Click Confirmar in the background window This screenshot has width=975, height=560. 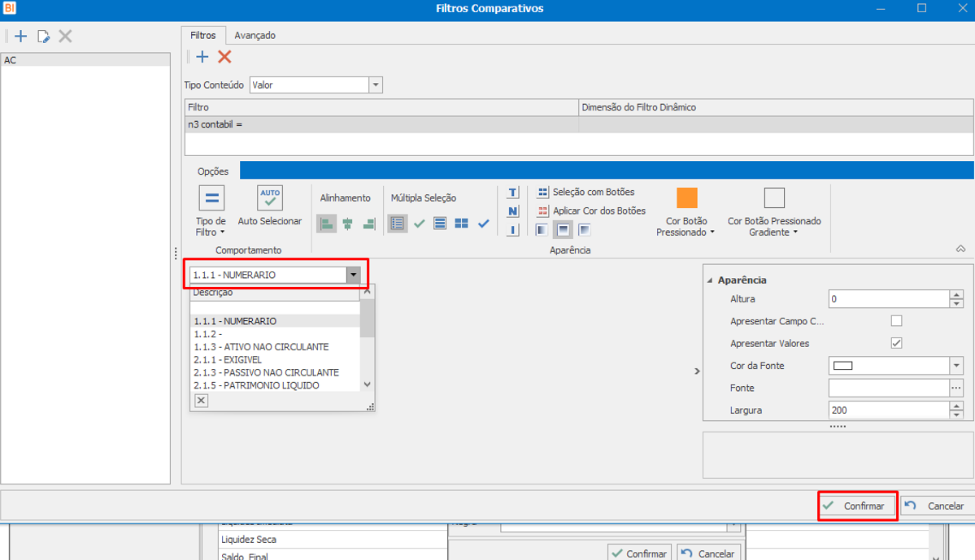coord(639,553)
